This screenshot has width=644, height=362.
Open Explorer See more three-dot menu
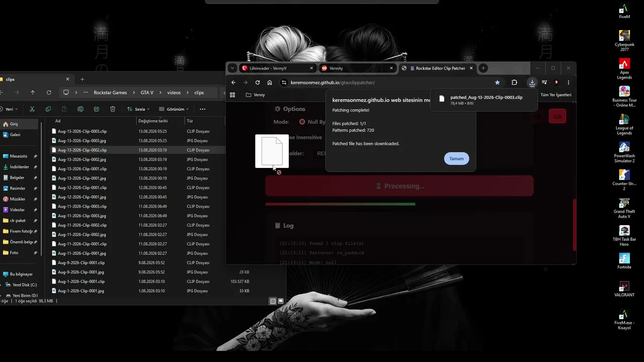[203, 109]
